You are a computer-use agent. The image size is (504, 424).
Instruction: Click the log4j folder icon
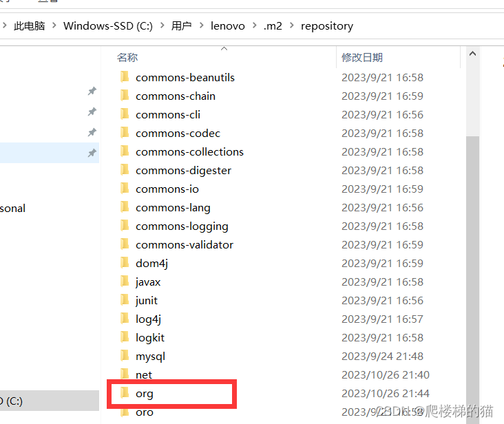(x=125, y=319)
